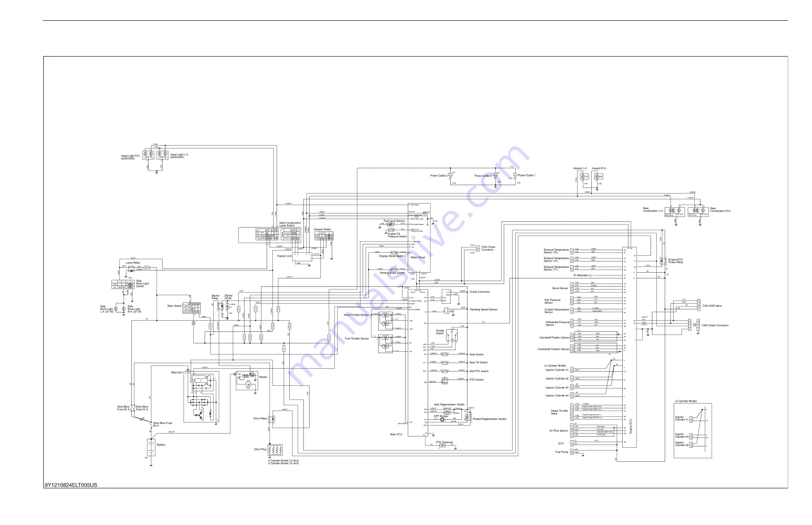Click the 'Crankshaft Position Sensor' label
The image size is (812, 525).
point(554,349)
